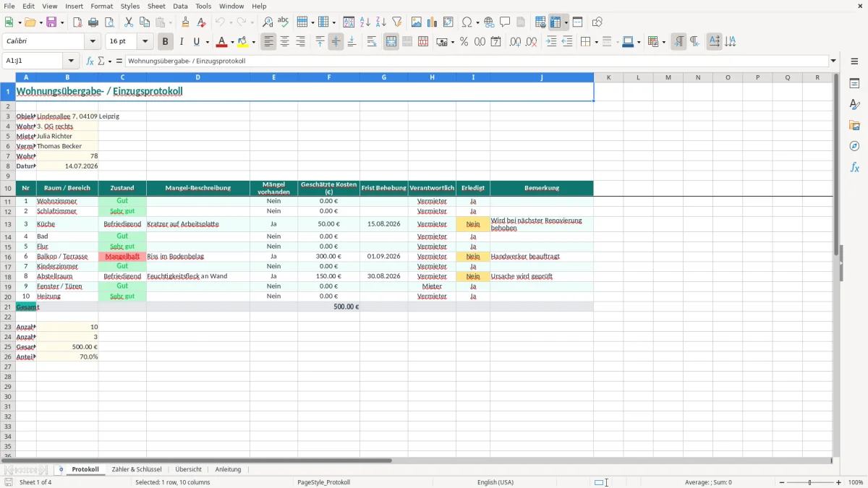The image size is (868, 488).
Task: Apply the red font color swatch
Action: [222, 42]
